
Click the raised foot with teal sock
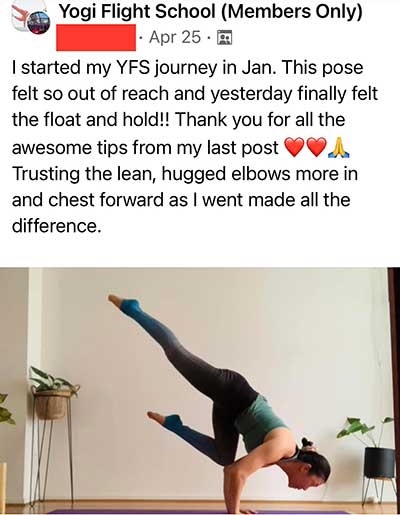point(125,304)
